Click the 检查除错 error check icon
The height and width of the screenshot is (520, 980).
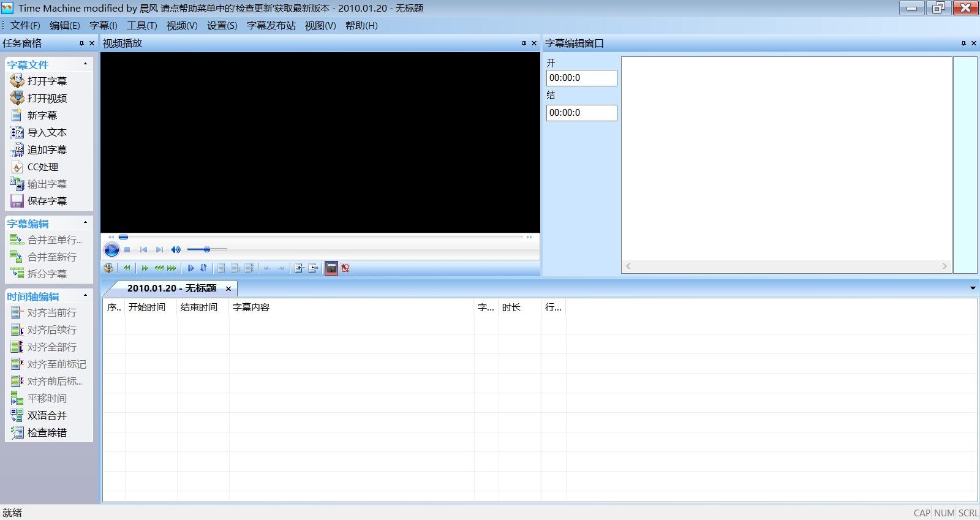(17, 432)
